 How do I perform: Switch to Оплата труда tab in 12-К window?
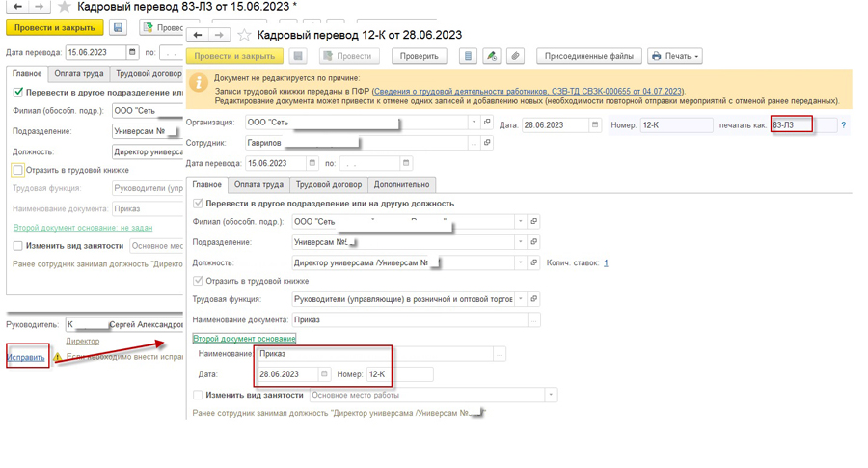click(x=258, y=184)
